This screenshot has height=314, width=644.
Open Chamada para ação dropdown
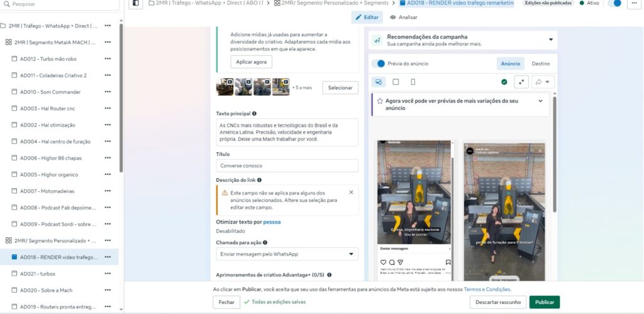(x=287, y=254)
